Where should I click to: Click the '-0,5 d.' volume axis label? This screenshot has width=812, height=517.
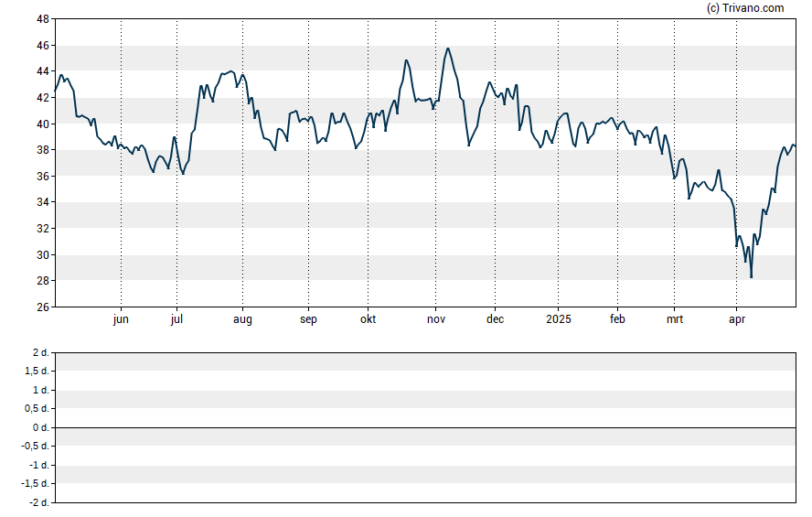36,446
